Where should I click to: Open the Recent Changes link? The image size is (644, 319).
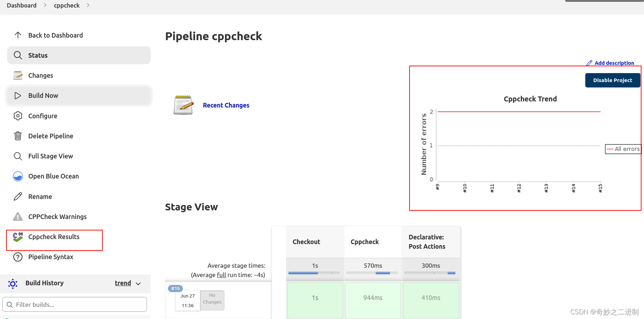click(x=226, y=105)
